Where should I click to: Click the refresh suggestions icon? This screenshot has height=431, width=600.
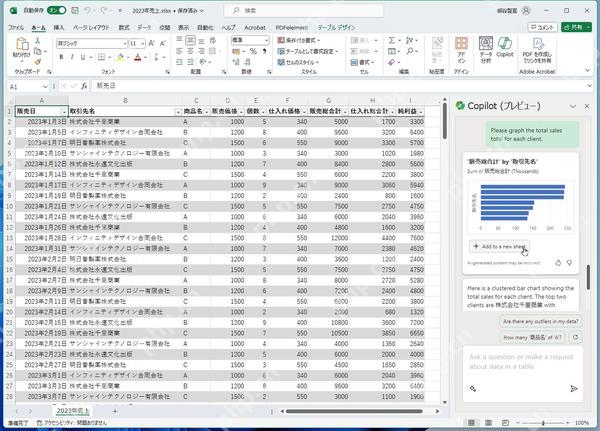click(575, 337)
